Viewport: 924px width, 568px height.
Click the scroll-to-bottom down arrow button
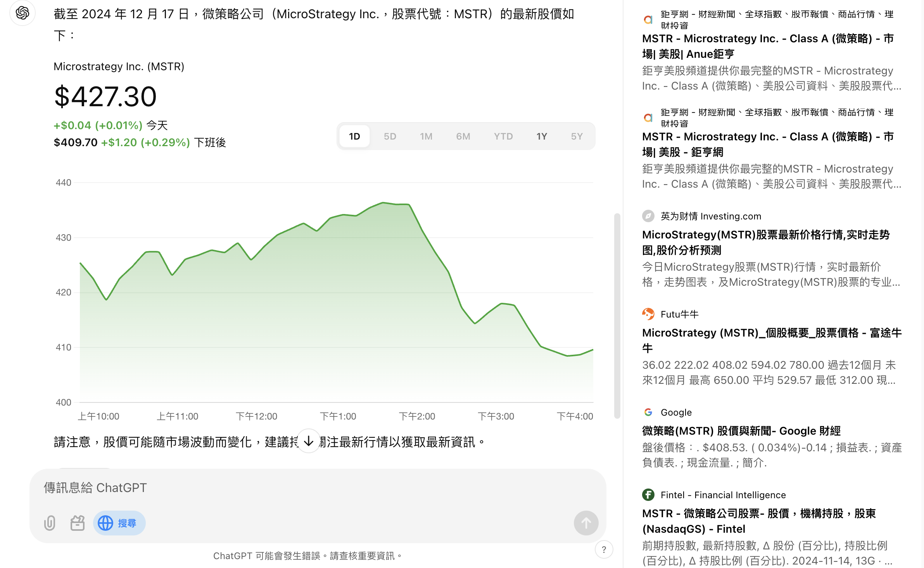pyautogui.click(x=309, y=441)
